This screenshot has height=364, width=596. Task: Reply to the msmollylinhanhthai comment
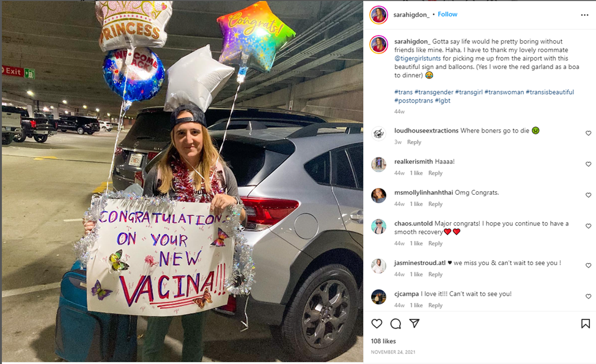[435, 204]
